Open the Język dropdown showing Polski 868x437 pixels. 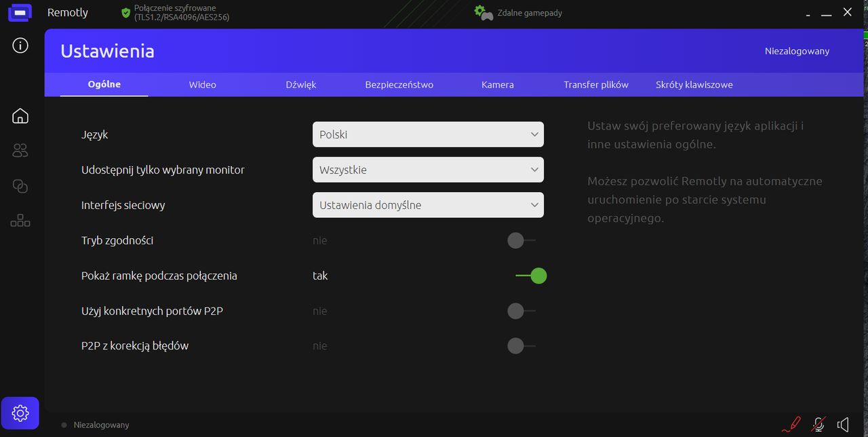[x=428, y=134]
